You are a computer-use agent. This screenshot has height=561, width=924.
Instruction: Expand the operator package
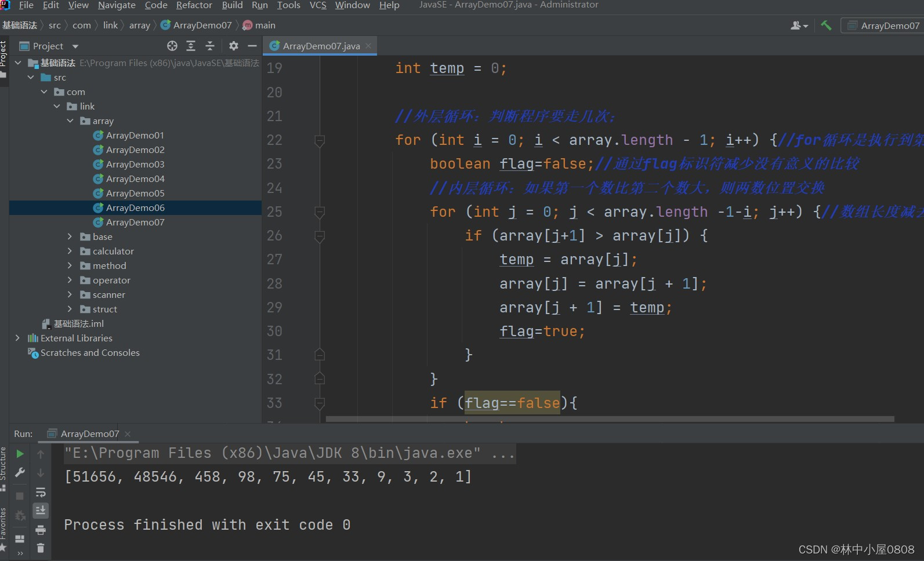point(70,280)
